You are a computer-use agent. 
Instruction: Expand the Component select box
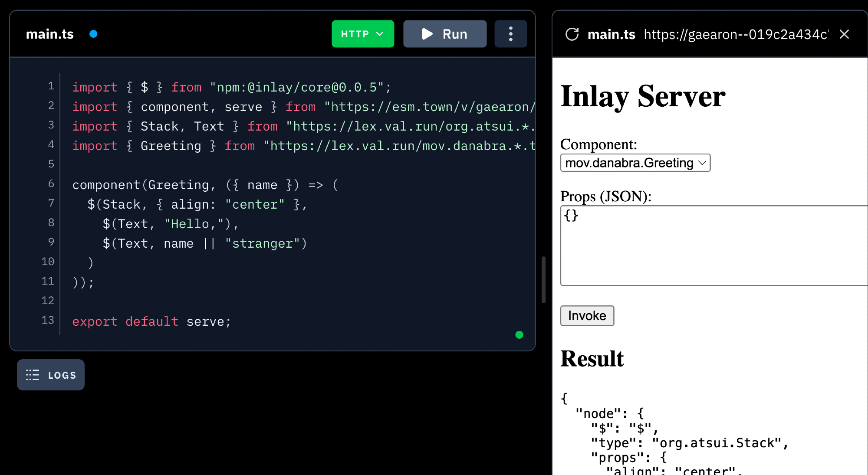click(635, 163)
